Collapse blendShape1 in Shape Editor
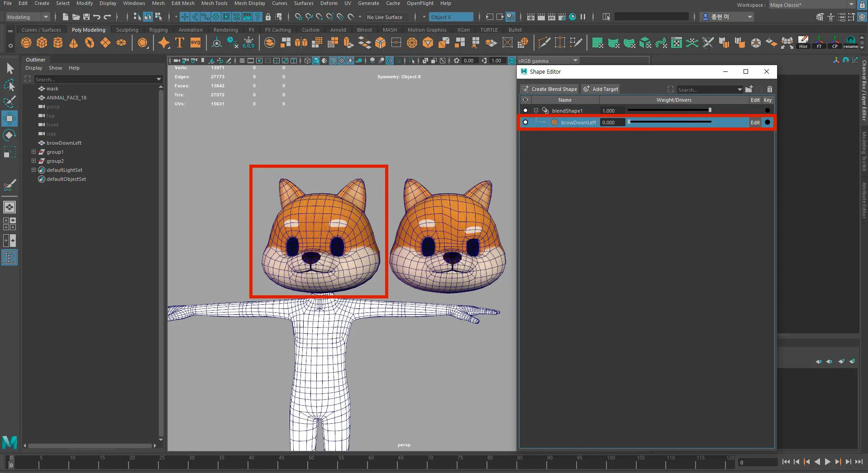 pyautogui.click(x=536, y=110)
